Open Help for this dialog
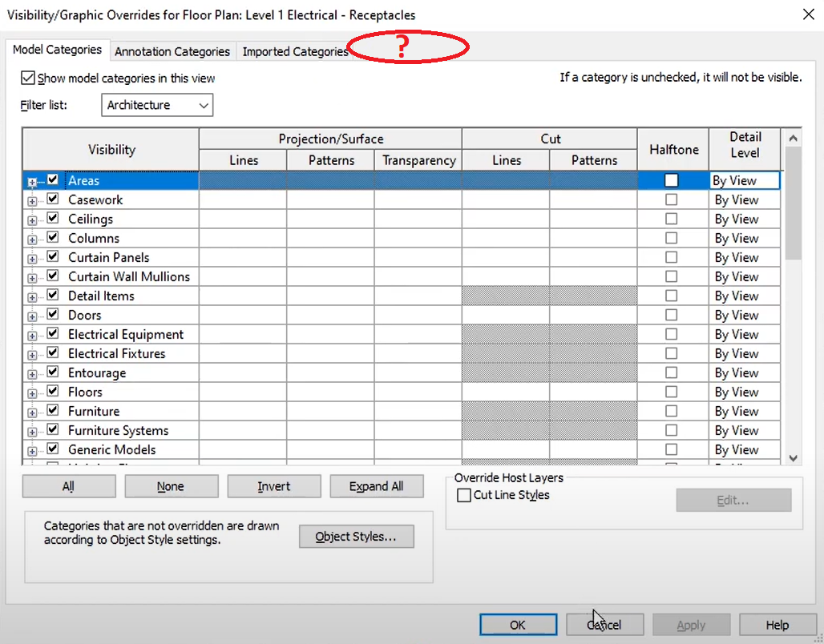The height and width of the screenshot is (644, 824). [x=778, y=625]
